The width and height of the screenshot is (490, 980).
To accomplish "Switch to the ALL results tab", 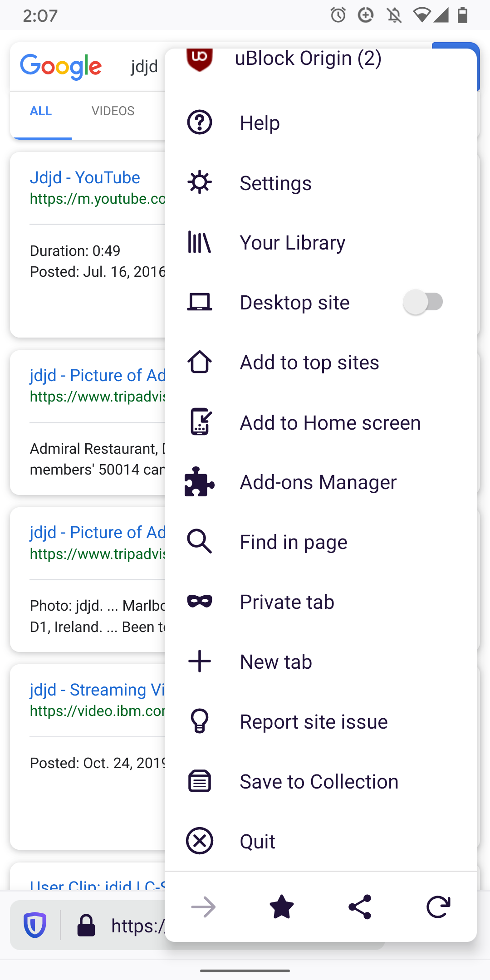I will (41, 111).
